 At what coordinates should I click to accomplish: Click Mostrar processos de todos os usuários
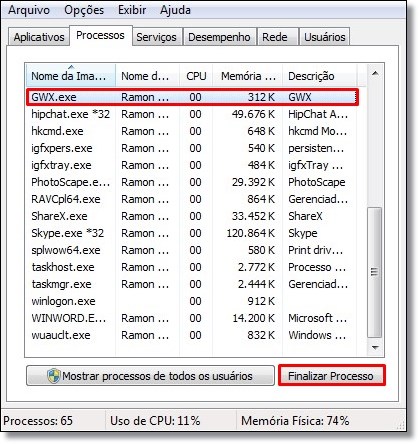pos(150,376)
